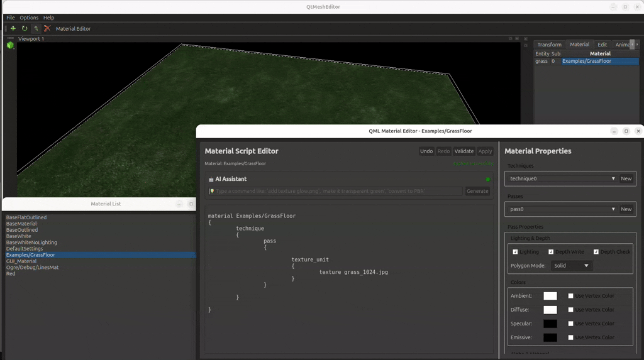Screen dimensions: 644x360
Task: Select BaseFlatOutlined in Material List
Action: [x=26, y=217]
